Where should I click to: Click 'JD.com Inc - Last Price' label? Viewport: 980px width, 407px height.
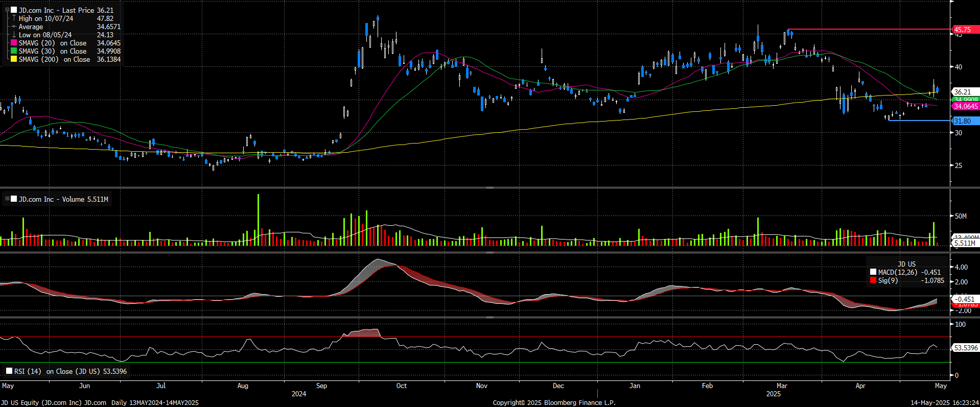coord(57,10)
